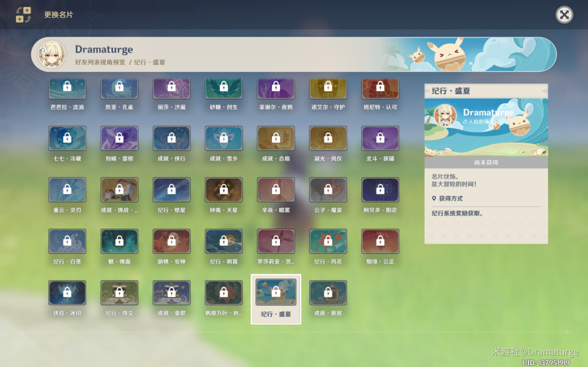Click the namecard preview image in detail panel

[x=486, y=128]
